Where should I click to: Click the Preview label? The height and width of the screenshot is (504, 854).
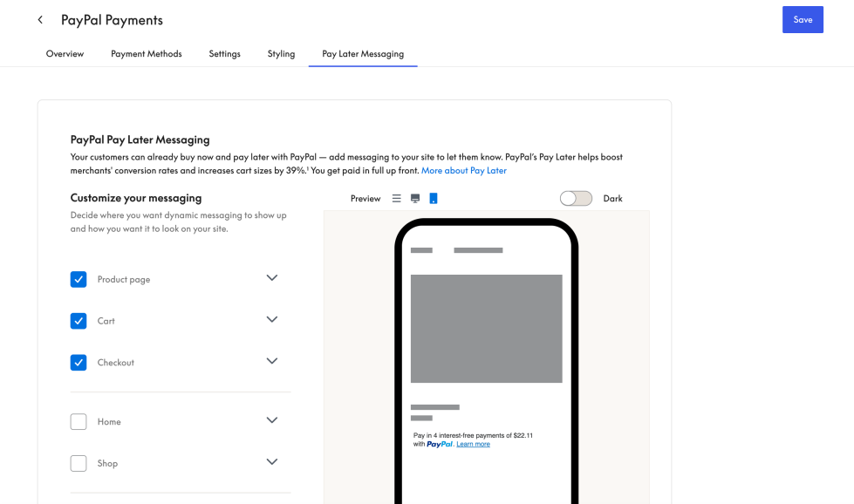click(x=366, y=199)
